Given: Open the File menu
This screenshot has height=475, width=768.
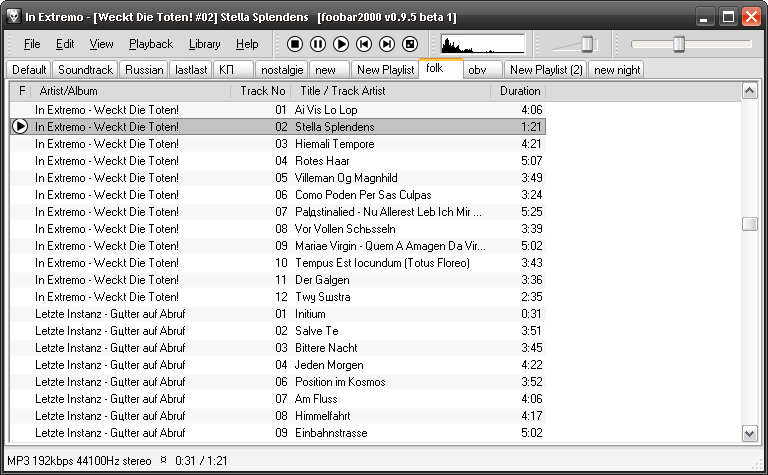Looking at the screenshot, I should (32, 44).
